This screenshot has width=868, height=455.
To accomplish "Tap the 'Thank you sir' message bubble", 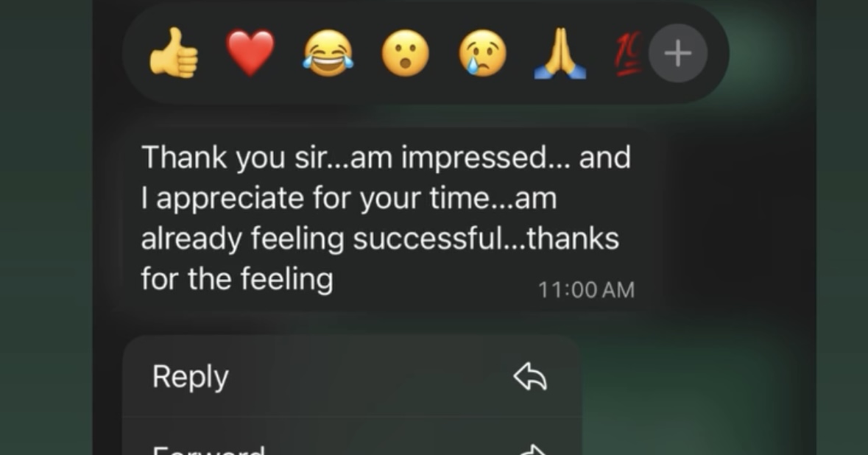I will pyautogui.click(x=387, y=219).
